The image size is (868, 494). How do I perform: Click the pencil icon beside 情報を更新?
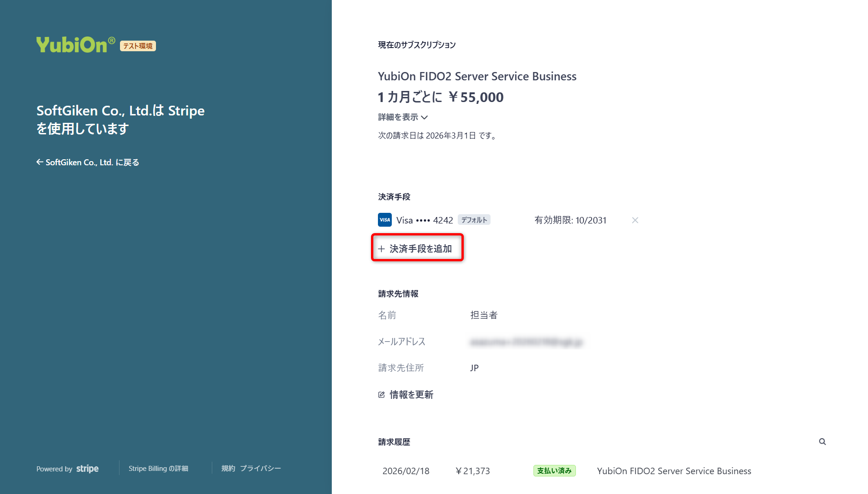[x=382, y=395]
